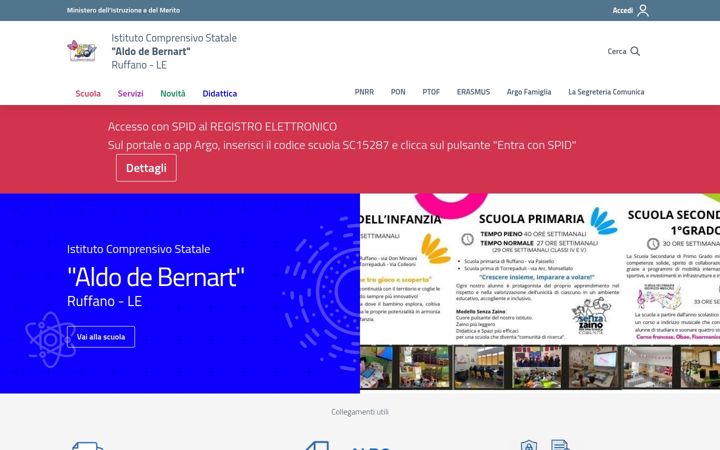Open the Ministero dell'Istruzione e del Merito link
Screen dimensions: 720x450
(x=123, y=10)
